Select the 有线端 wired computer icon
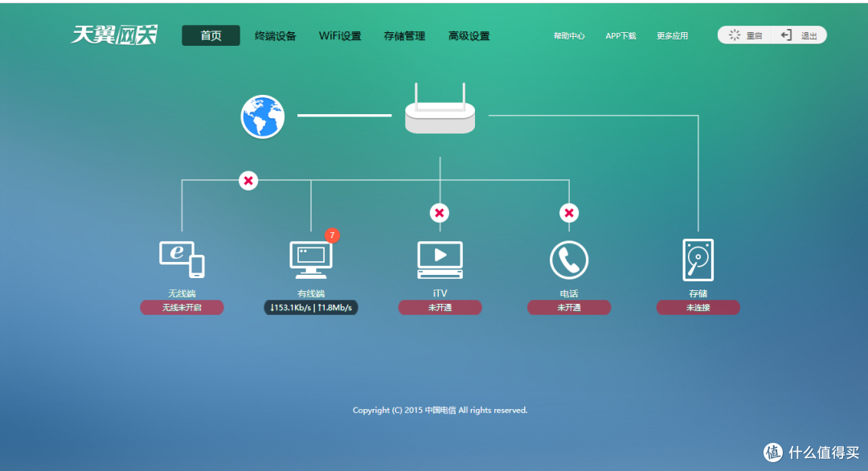This screenshot has width=868, height=471. tap(311, 260)
